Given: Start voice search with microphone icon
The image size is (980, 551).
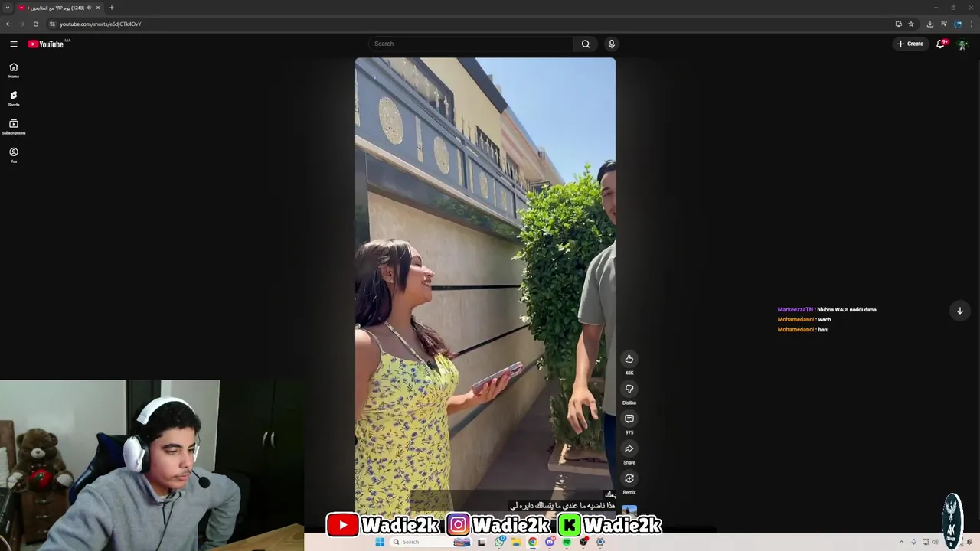Looking at the screenshot, I should pyautogui.click(x=611, y=44).
